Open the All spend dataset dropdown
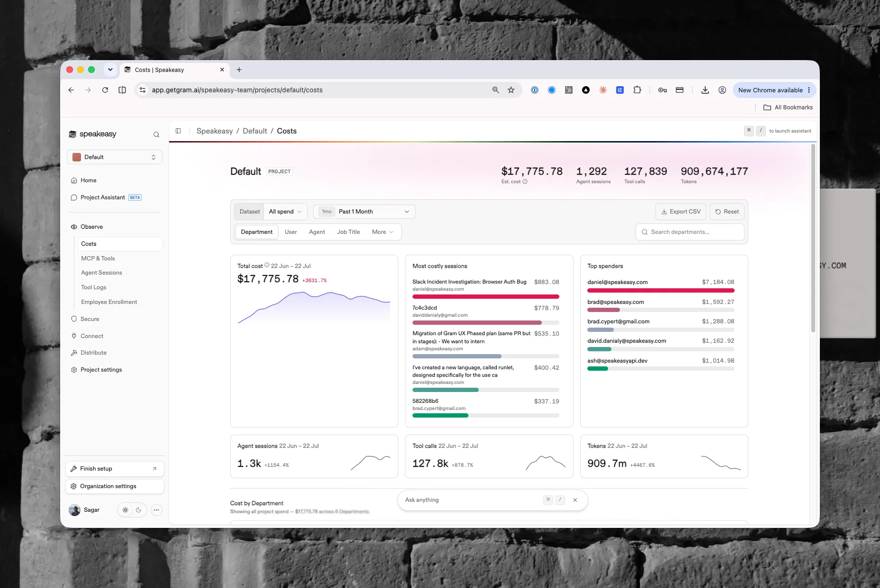This screenshot has height=588, width=880. click(285, 212)
